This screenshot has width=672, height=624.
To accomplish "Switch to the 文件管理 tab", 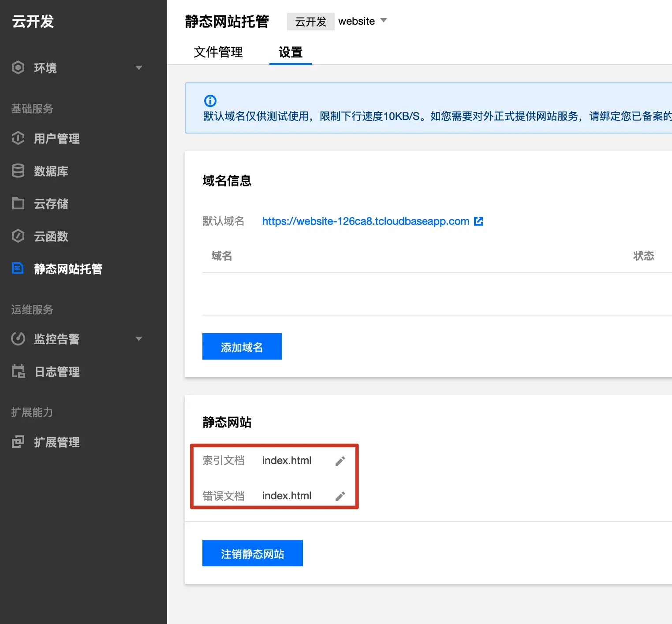I will [218, 52].
